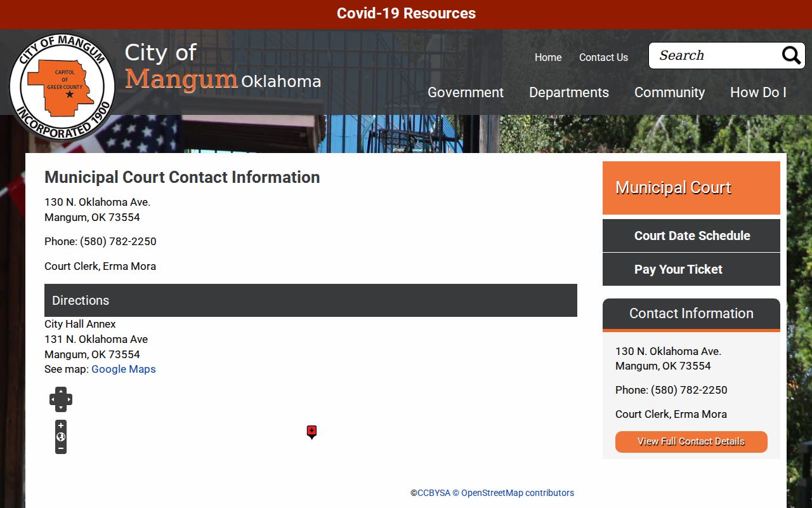The width and height of the screenshot is (812, 508).
Task: Pan the map left with the arrow
Action: (x=53, y=399)
